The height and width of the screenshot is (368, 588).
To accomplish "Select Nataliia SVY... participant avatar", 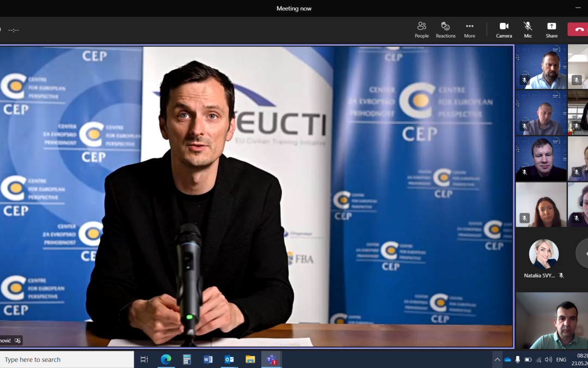I will point(543,254).
